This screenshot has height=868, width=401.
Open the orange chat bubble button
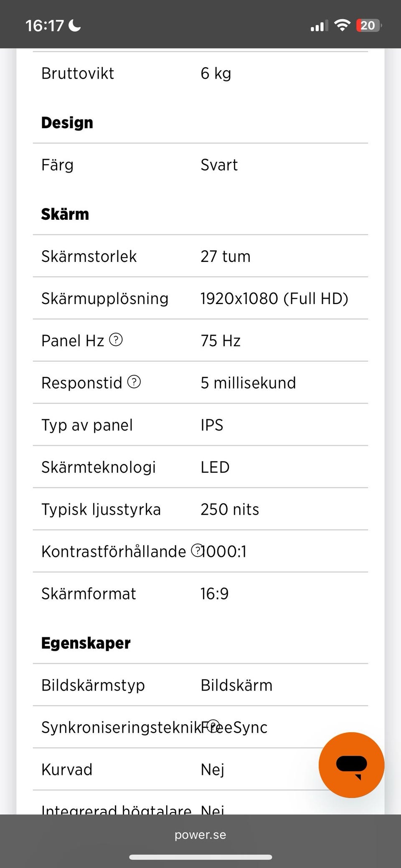point(351,765)
